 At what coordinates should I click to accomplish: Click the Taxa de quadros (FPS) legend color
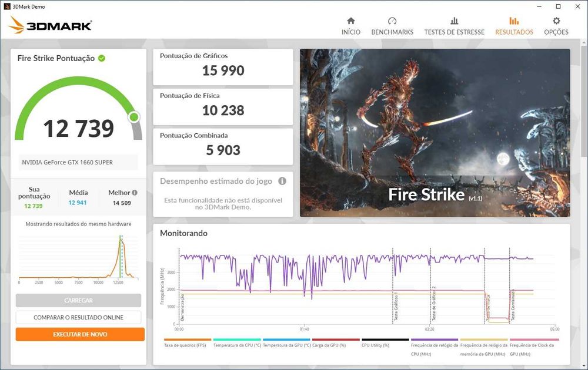point(188,339)
